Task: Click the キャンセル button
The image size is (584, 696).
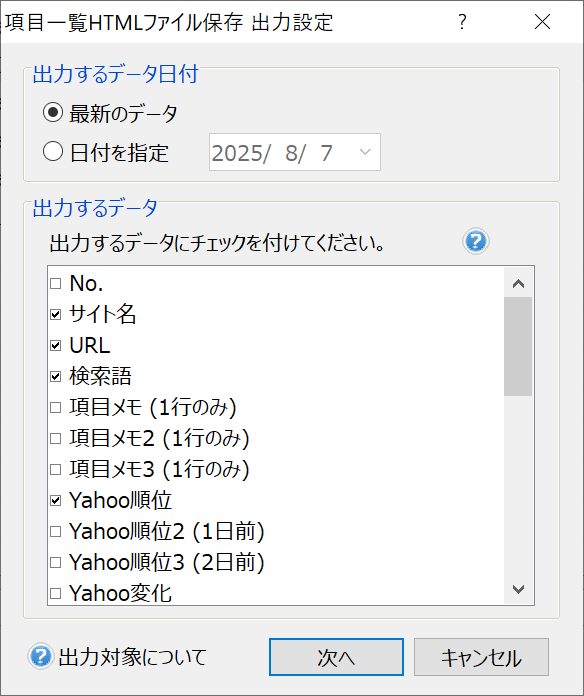Action: coord(481,657)
